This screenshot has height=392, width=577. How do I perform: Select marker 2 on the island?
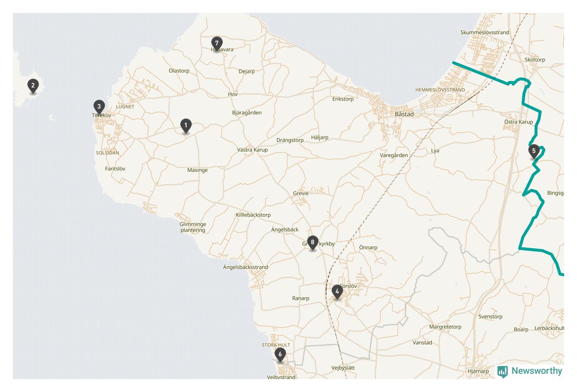pos(33,86)
